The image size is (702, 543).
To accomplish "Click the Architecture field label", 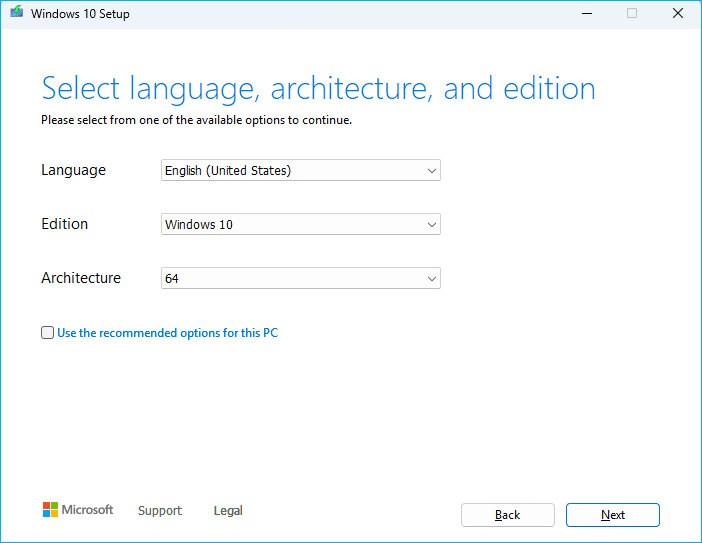I will tap(81, 278).
